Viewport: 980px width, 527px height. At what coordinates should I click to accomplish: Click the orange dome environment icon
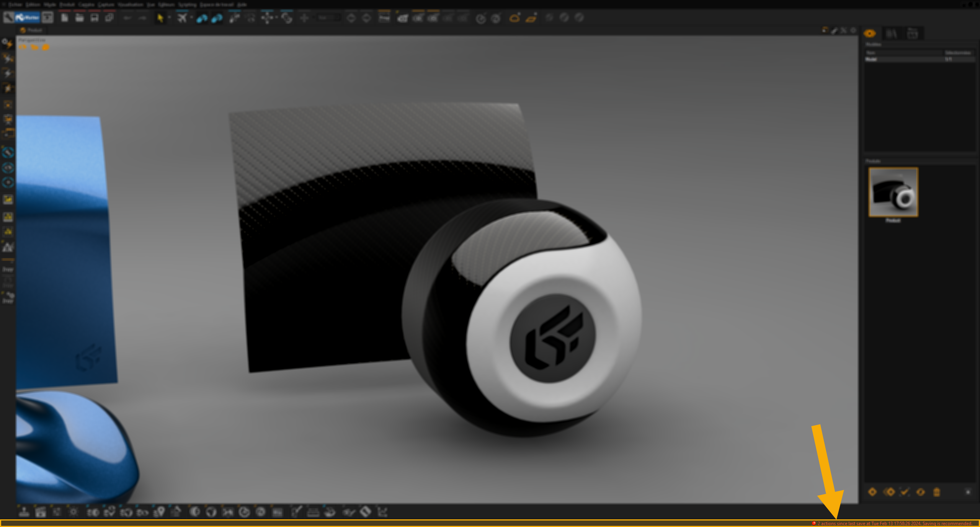click(x=514, y=18)
